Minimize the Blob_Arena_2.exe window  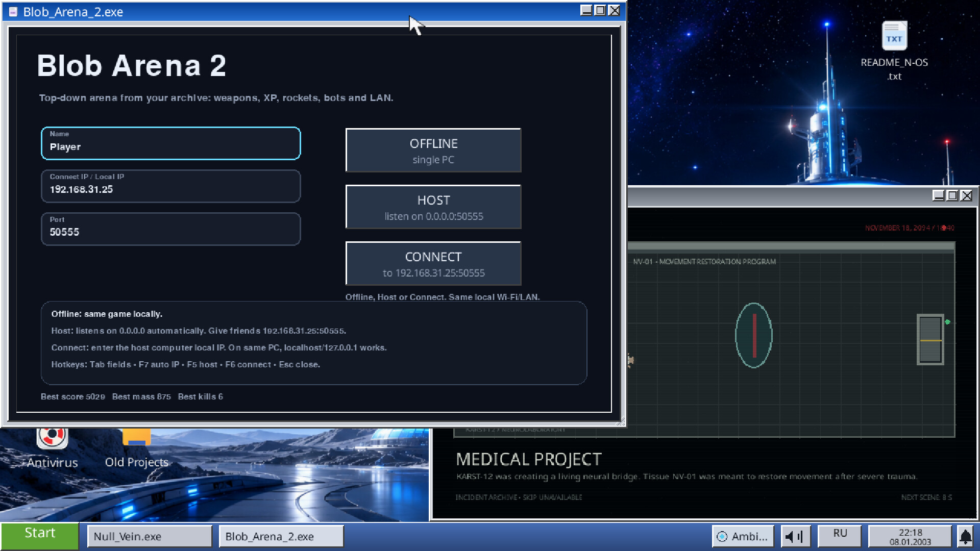[586, 10]
